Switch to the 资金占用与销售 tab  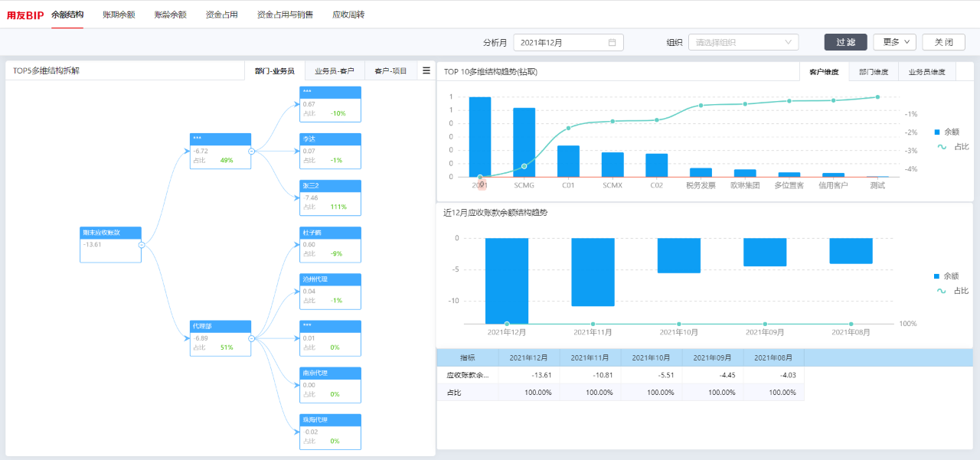(286, 15)
